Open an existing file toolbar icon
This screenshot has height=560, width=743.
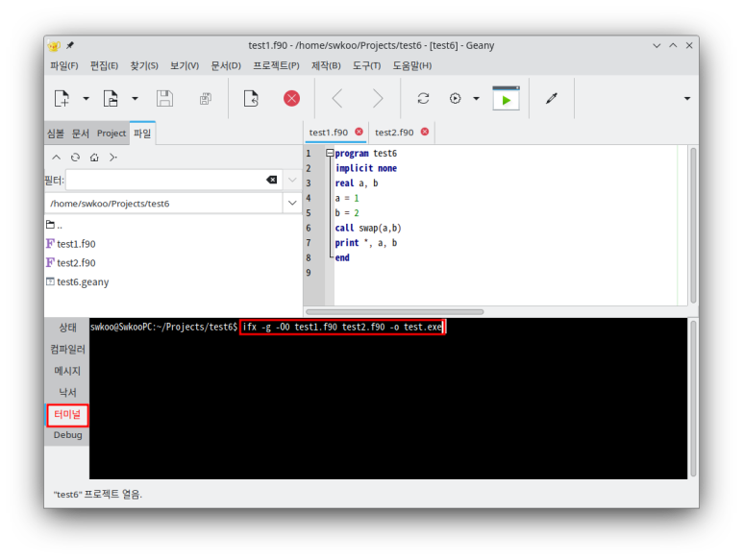coord(111,99)
